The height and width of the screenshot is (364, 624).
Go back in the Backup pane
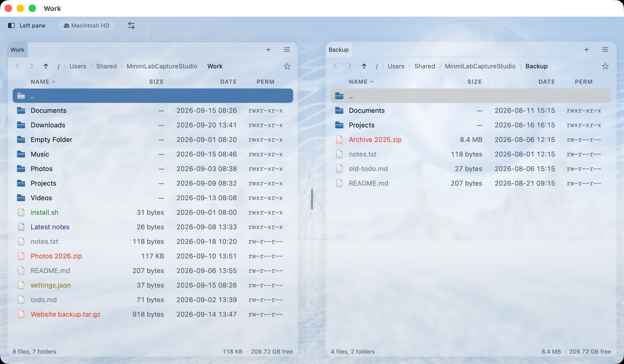(336, 66)
